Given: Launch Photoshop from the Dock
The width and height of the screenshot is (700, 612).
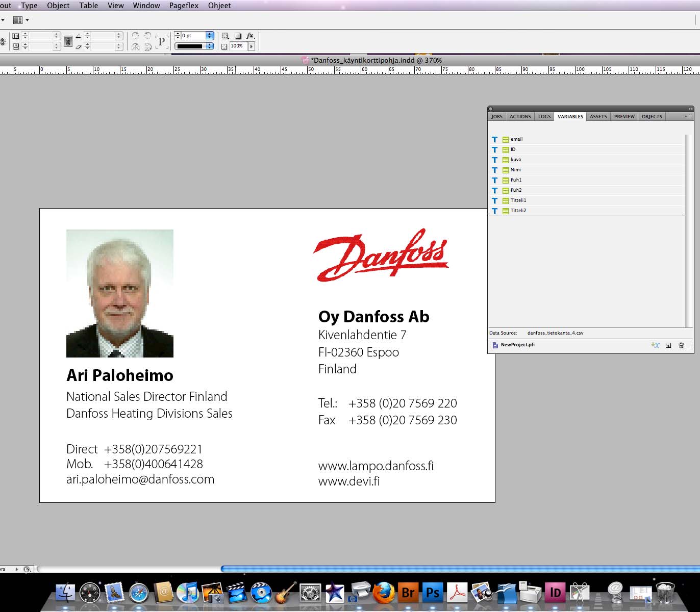Looking at the screenshot, I should coord(433,593).
